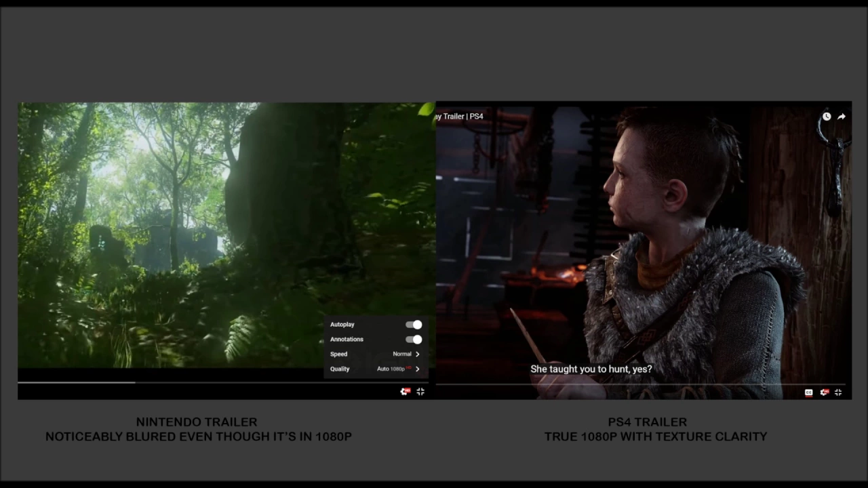868x488 pixels.
Task: Click the PS4 trailer video title text
Action: coord(460,117)
